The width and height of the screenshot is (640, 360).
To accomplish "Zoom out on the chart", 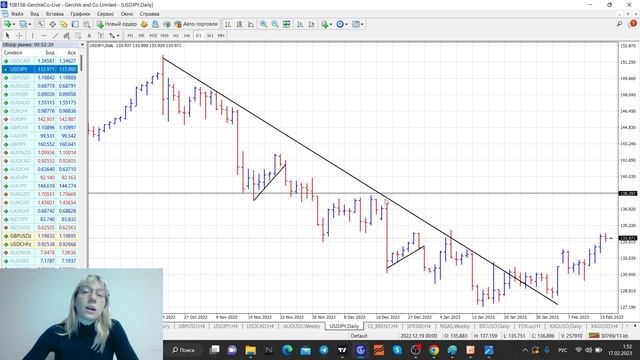I will tap(275, 24).
